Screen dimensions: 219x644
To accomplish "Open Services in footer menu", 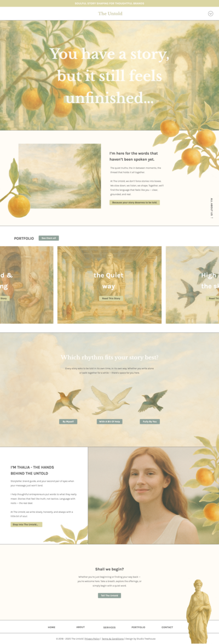I will pos(109,628).
